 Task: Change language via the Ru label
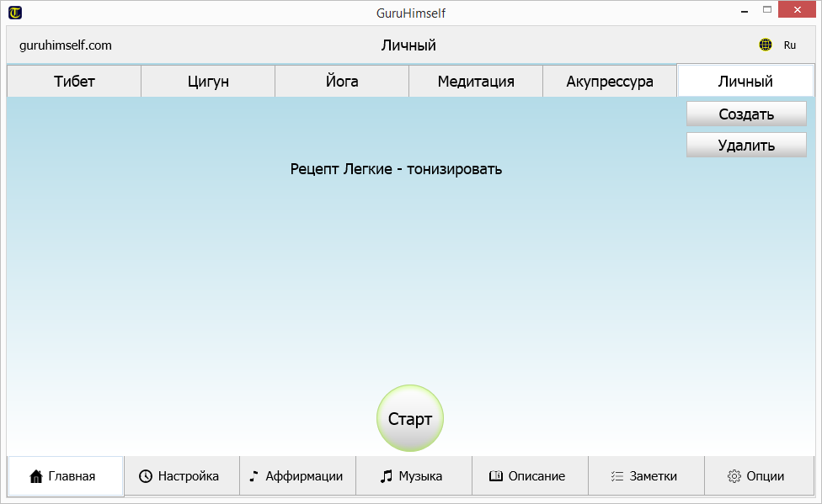[x=790, y=45]
